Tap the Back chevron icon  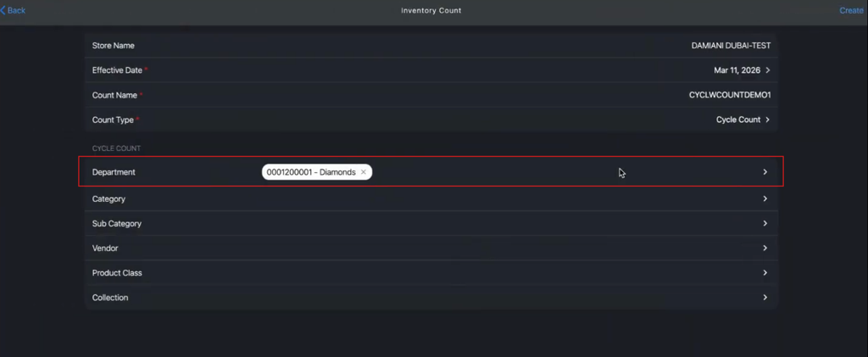coord(3,10)
